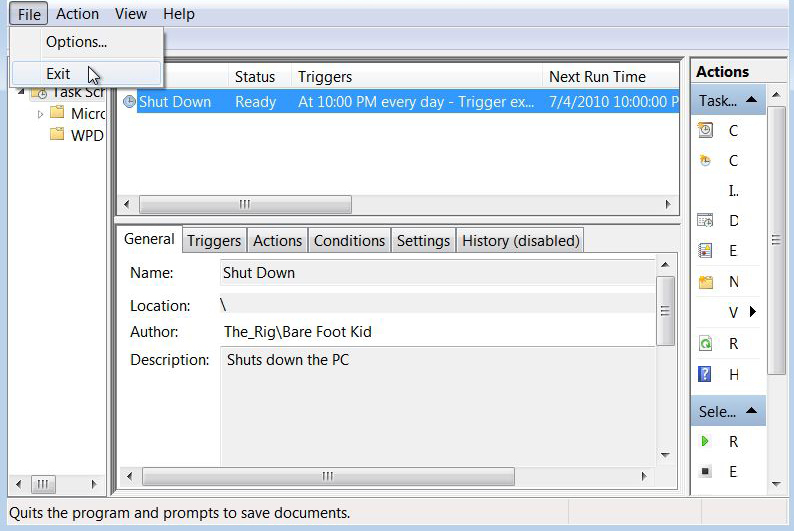
Task: Click task list horizontal scrollbar right arrow
Action: click(x=668, y=205)
